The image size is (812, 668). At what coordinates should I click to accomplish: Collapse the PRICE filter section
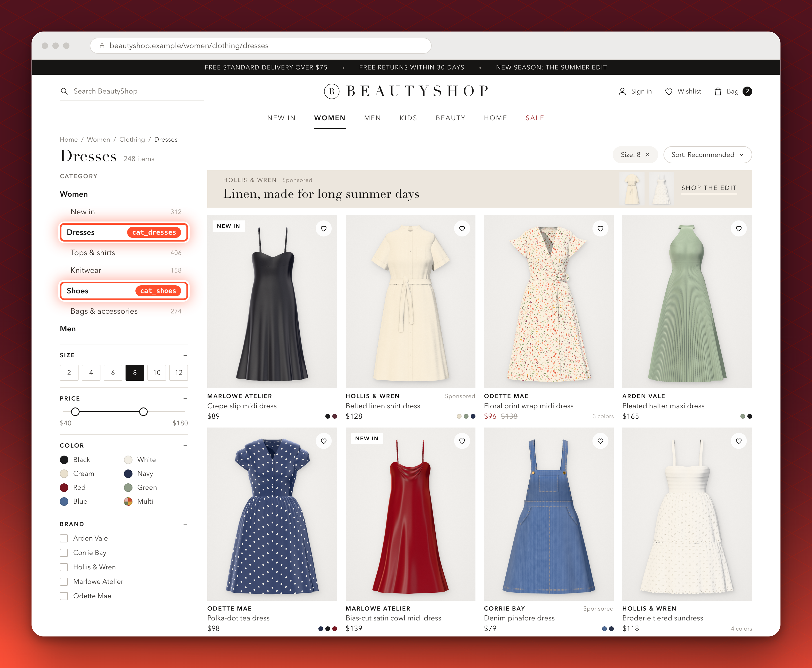point(185,398)
